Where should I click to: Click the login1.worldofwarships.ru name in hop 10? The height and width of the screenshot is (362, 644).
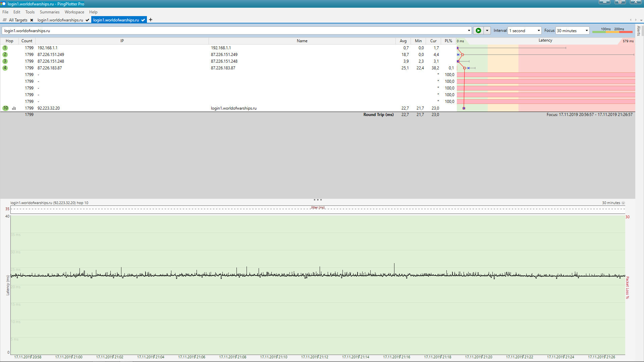(233, 108)
